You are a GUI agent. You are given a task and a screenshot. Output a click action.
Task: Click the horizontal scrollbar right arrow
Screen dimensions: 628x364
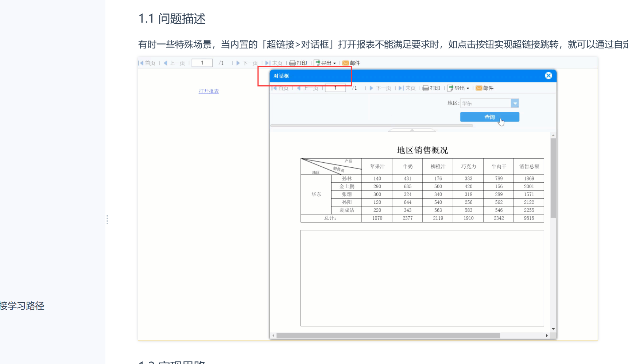(x=547, y=336)
